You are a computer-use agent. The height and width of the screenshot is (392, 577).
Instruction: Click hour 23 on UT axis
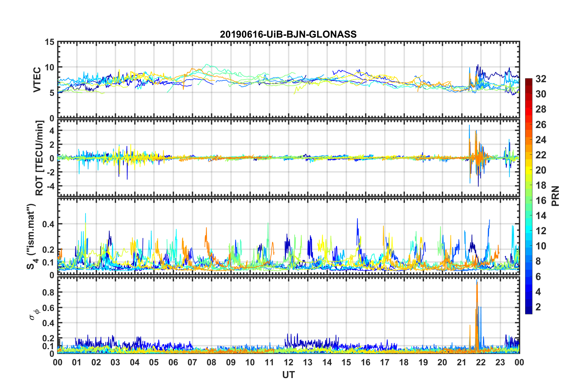(x=500, y=362)
